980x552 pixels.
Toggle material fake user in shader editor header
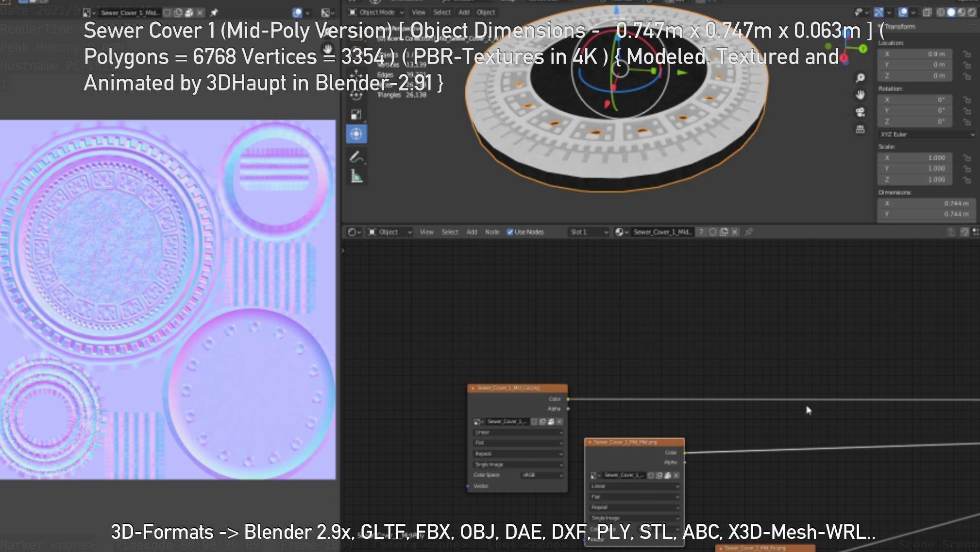pos(712,232)
